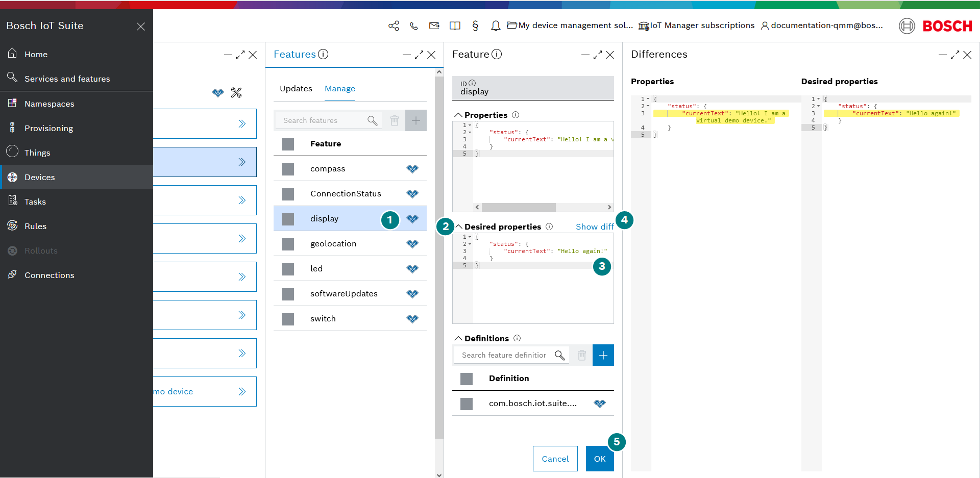Switch to the Updates tab
Viewport: 980px width, 478px height.
[x=296, y=88]
